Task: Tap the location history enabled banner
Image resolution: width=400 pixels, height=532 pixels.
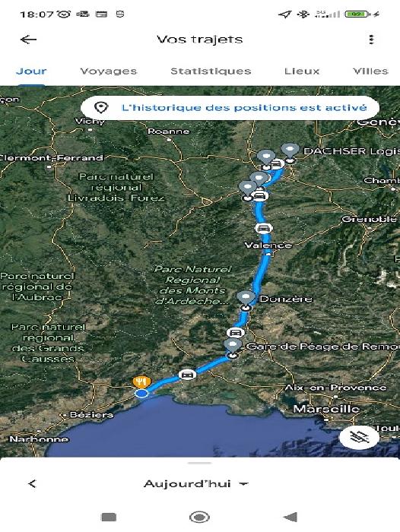Action: coord(230,108)
